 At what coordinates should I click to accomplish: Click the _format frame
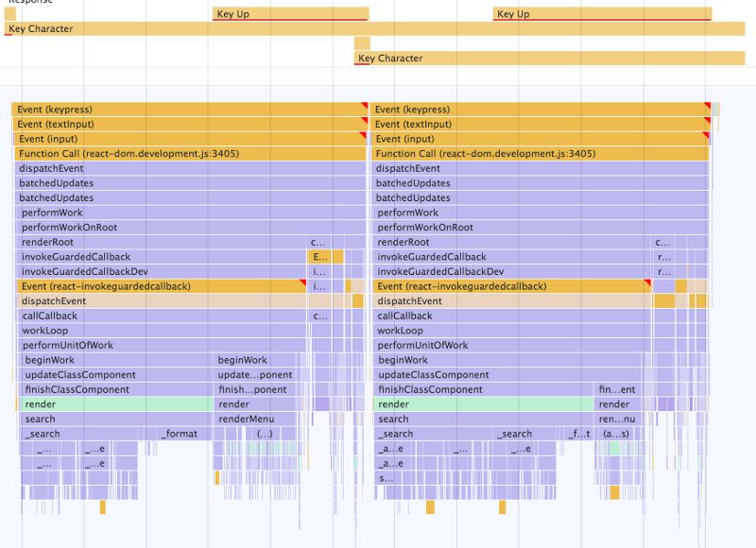point(183,434)
